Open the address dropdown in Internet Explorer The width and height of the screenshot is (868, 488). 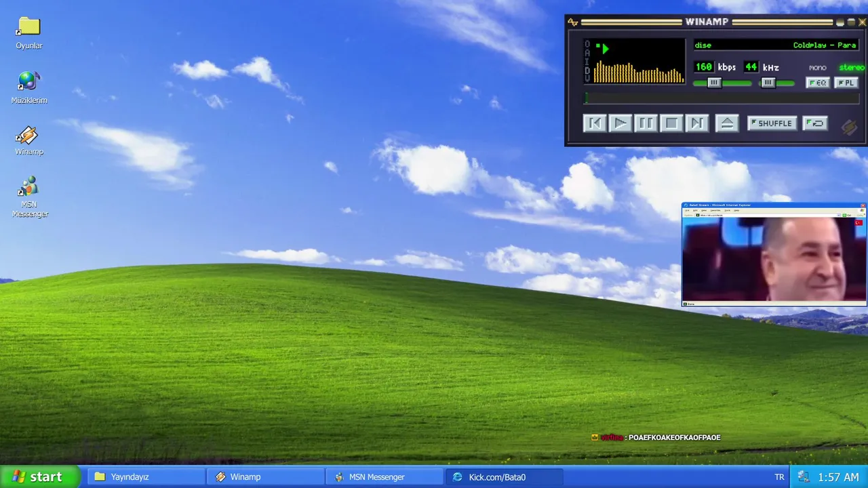click(839, 216)
